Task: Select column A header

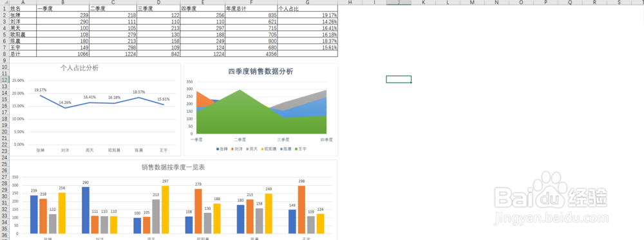Action: [x=23, y=3]
